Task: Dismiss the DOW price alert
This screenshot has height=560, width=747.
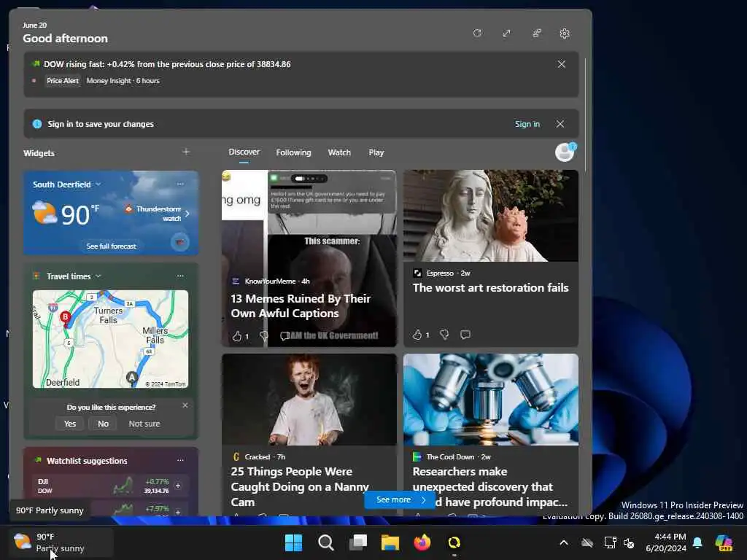Action: [x=562, y=64]
